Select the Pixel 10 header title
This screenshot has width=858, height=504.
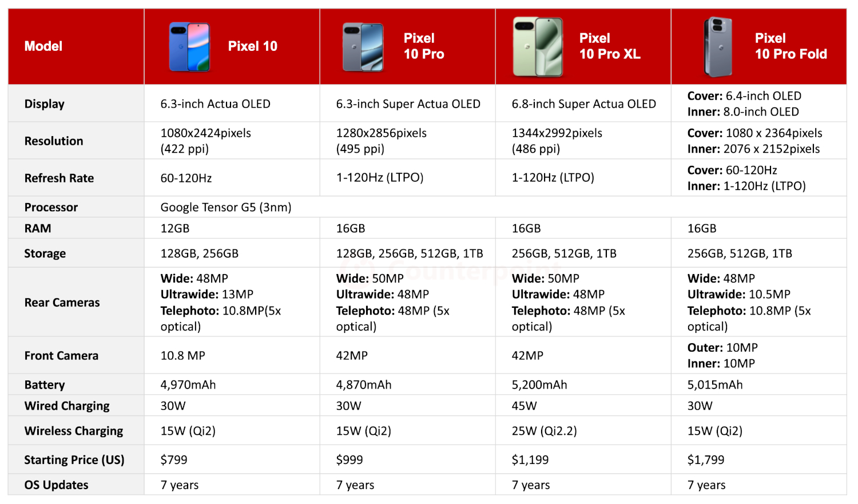coord(252,46)
